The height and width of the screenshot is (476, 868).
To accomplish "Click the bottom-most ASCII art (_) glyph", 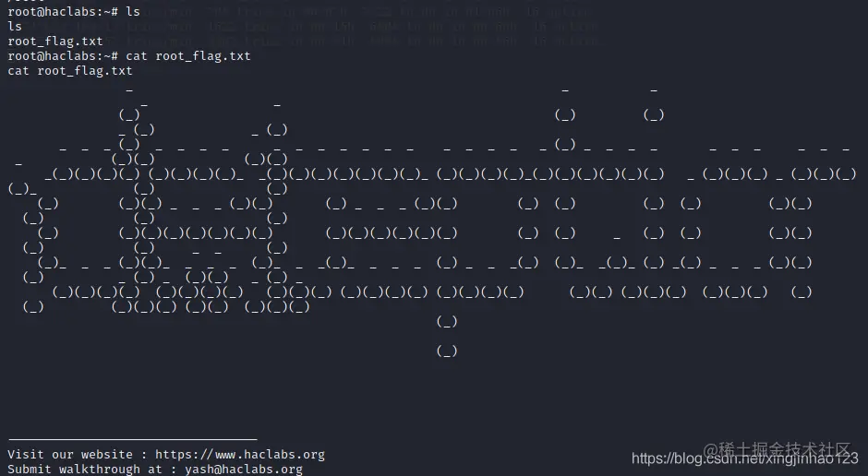I will pyautogui.click(x=447, y=351).
